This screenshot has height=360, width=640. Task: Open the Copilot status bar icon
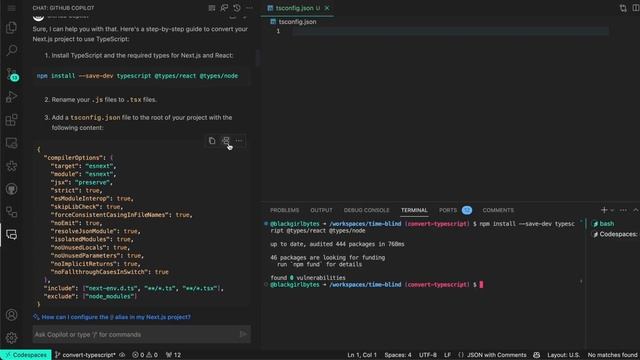537,355
